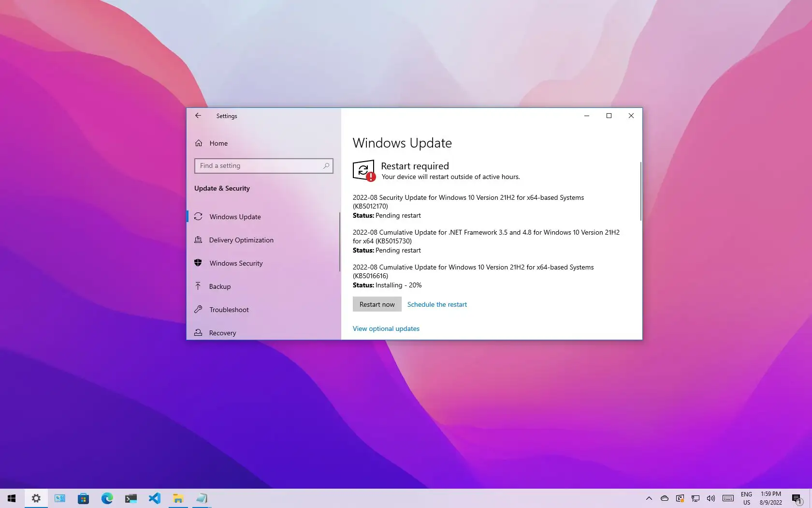Switch ENG US input language
812x508 pixels.
(x=747, y=498)
